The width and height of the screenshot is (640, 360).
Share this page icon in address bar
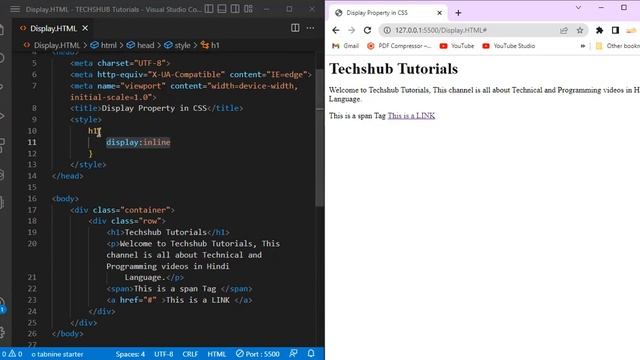564,30
